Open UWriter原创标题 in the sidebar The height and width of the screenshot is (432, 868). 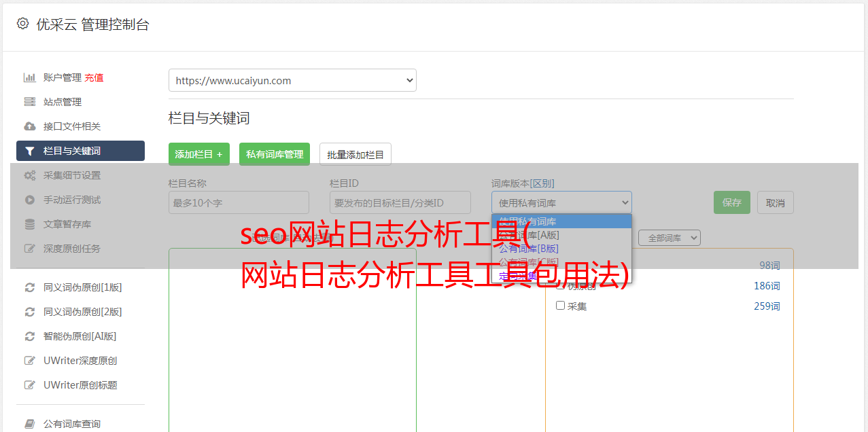click(x=80, y=385)
